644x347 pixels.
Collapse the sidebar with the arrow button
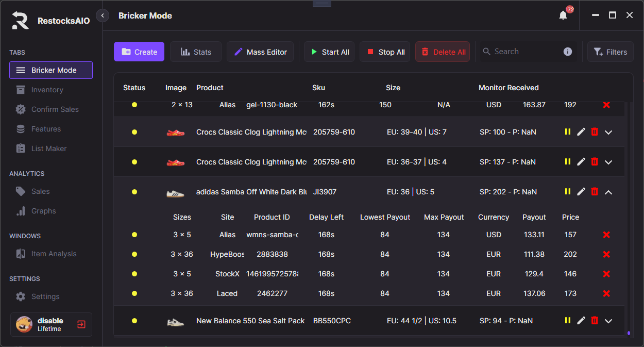tap(103, 15)
